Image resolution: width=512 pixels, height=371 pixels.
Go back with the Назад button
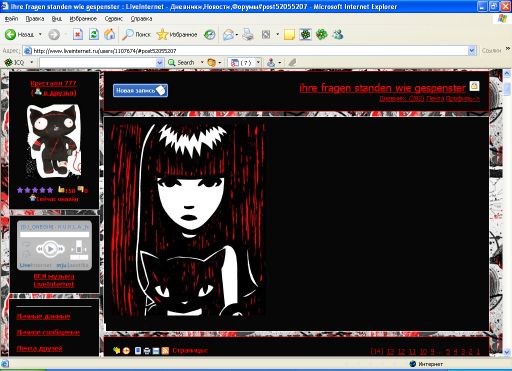tap(19, 34)
